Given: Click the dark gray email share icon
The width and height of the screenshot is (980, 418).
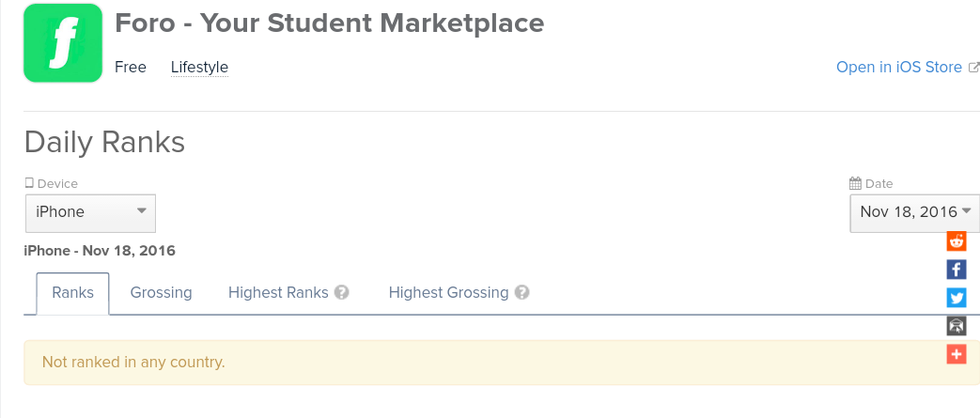Looking at the screenshot, I should point(957,326).
